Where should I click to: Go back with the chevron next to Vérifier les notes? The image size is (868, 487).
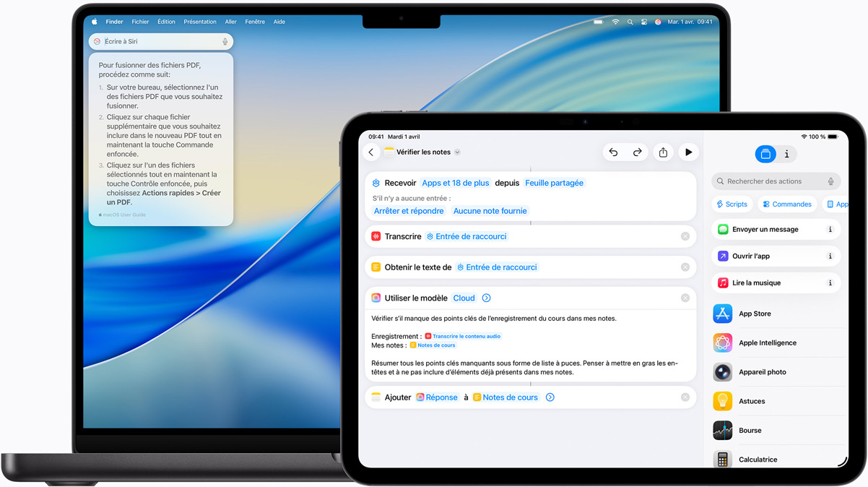tap(370, 152)
